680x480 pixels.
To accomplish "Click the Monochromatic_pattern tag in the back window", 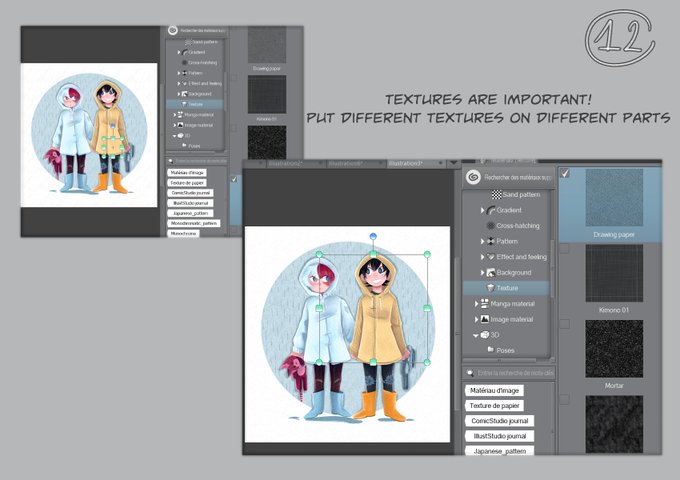I will (x=194, y=223).
